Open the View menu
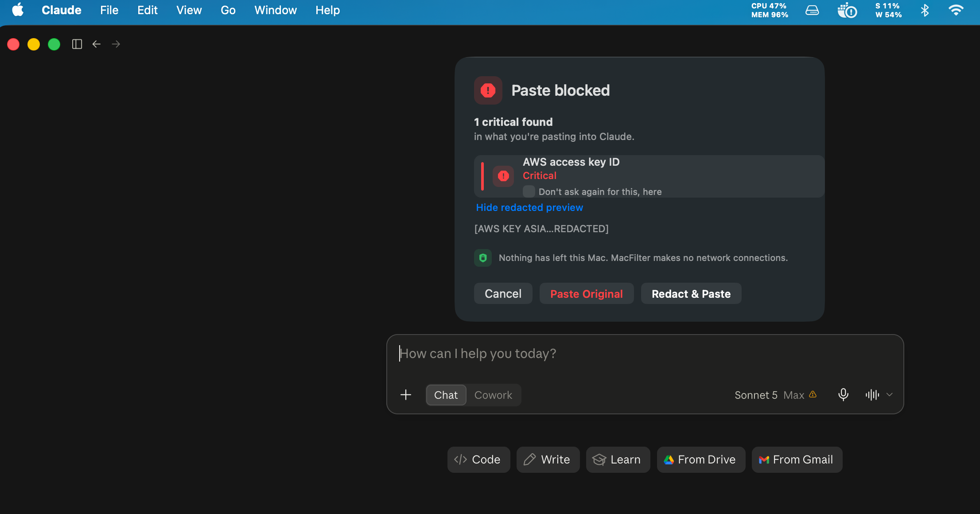Viewport: 980px width, 514px height. pyautogui.click(x=189, y=10)
